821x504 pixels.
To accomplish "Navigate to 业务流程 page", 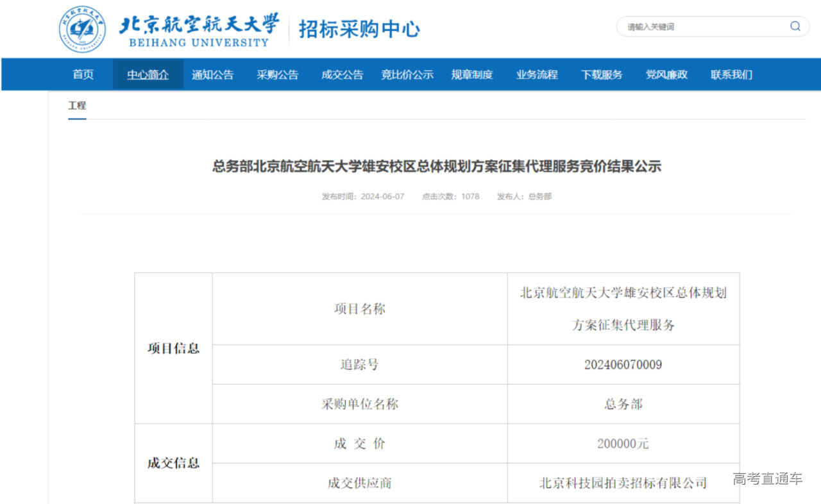I will tap(536, 74).
